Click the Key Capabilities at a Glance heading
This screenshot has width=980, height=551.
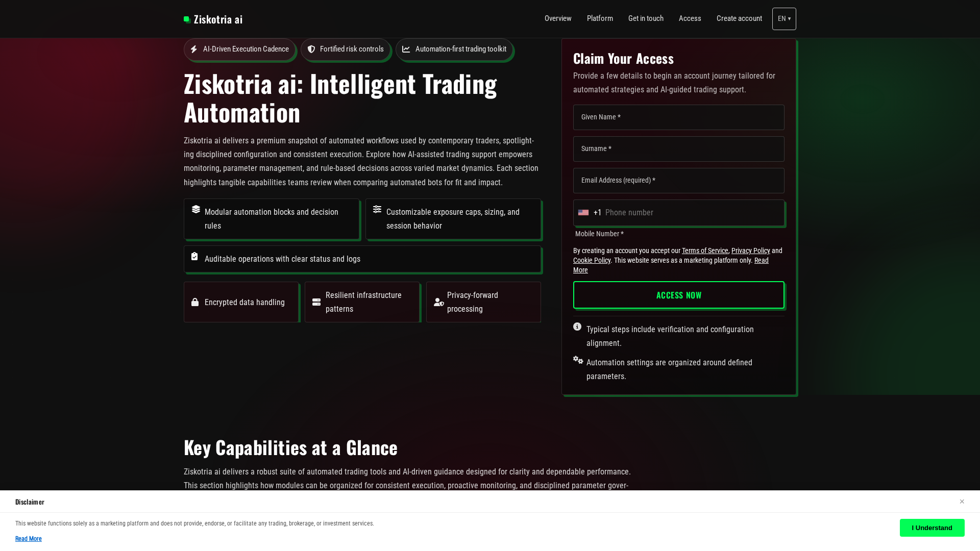(x=290, y=447)
